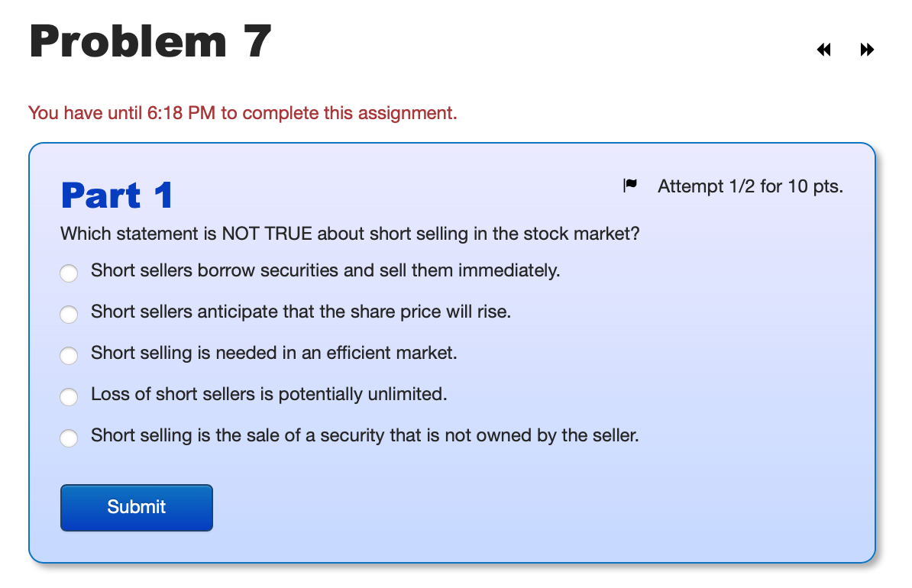Image resolution: width=912 pixels, height=588 pixels.
Task: Click the 'Attempt 1/2 for 10 pts' label
Action: (x=750, y=186)
